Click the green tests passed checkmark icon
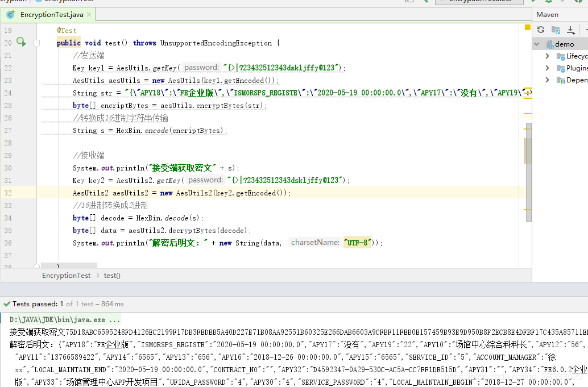The image size is (588, 387). (7, 304)
